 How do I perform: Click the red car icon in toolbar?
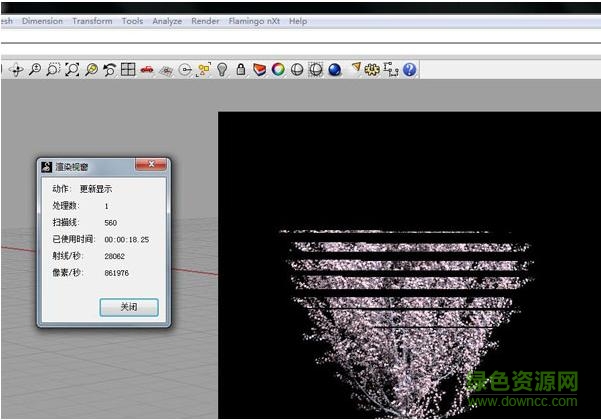tap(147, 70)
